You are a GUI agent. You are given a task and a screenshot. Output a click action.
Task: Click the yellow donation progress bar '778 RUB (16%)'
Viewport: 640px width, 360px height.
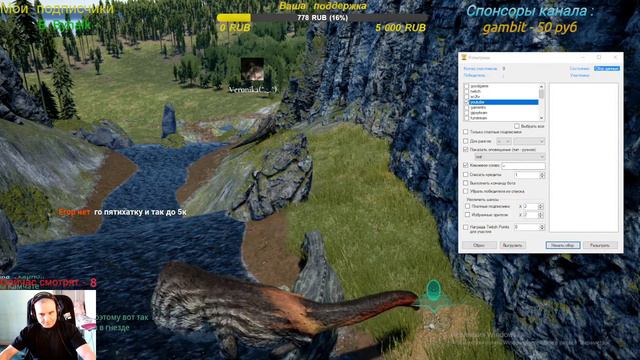click(322, 18)
